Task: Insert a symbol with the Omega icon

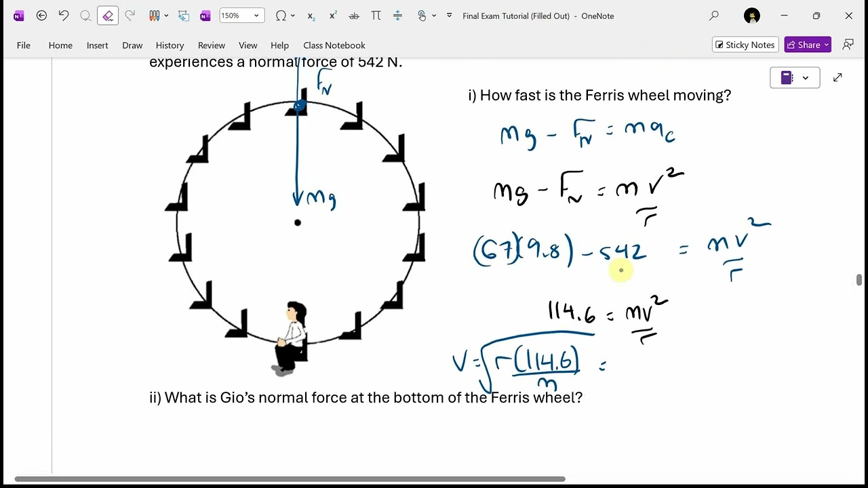Action: (x=281, y=16)
